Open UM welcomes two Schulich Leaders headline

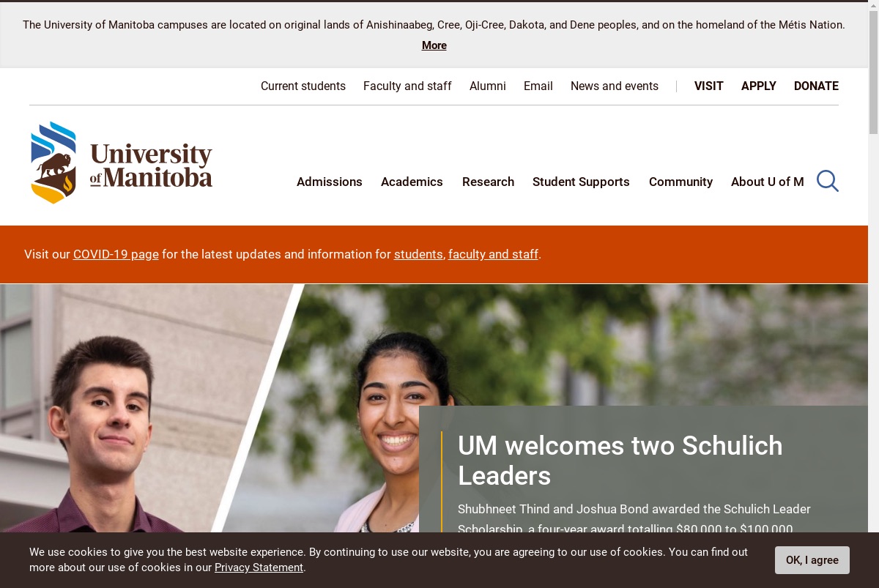click(620, 461)
